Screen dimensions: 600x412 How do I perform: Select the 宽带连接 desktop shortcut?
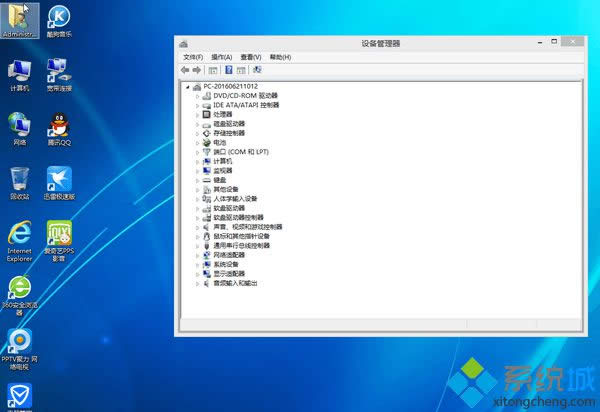[x=59, y=75]
